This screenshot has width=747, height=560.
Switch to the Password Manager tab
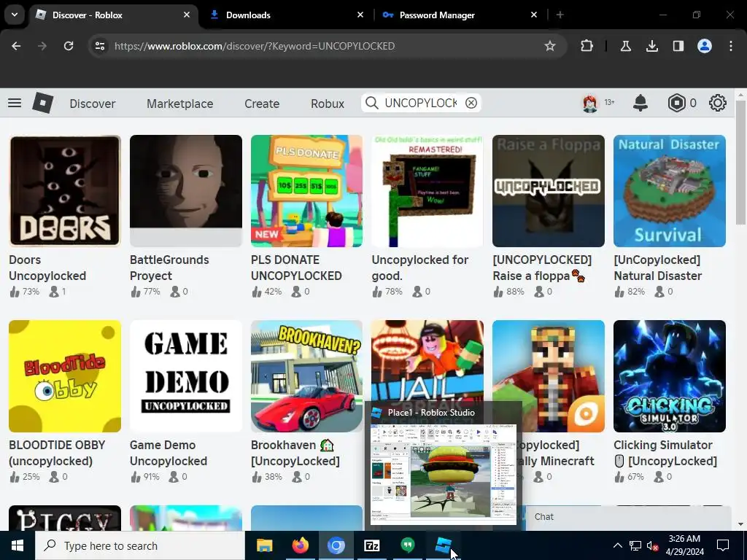click(x=461, y=15)
